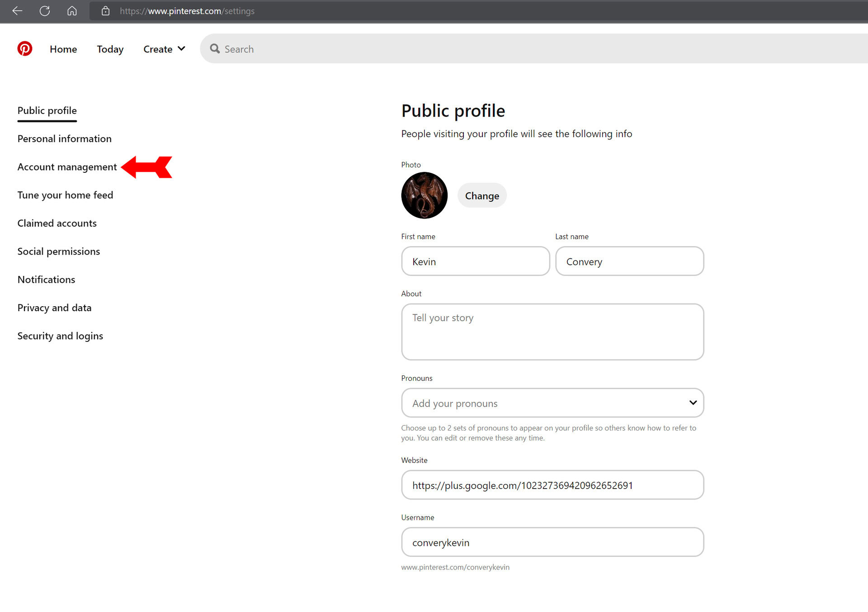
Task: Click the search magnifier icon
Action: pos(215,49)
